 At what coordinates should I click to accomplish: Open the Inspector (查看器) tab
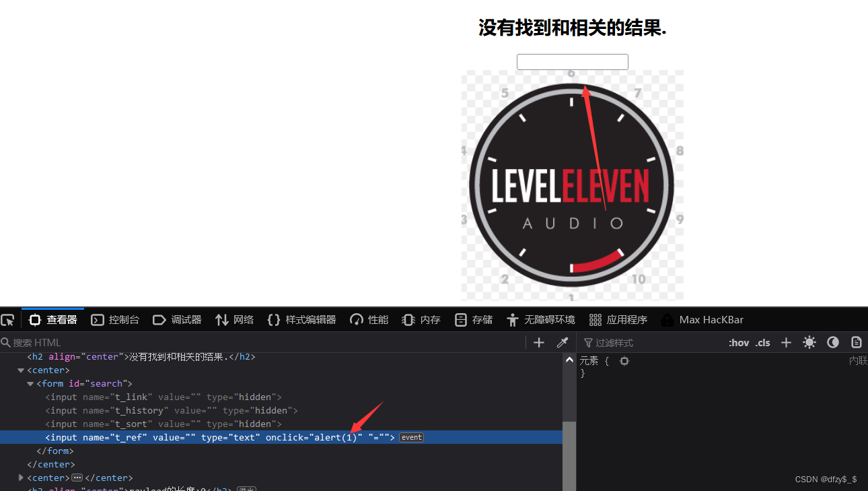53,320
